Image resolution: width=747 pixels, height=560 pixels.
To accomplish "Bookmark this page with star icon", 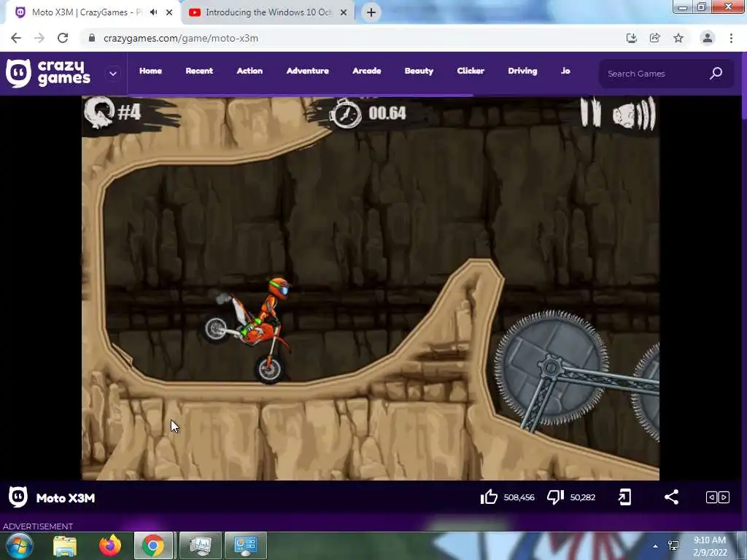I will (x=678, y=38).
